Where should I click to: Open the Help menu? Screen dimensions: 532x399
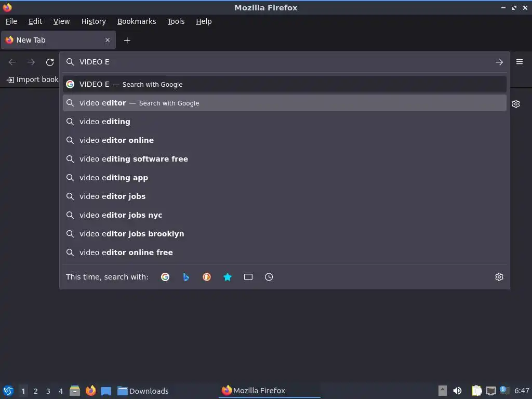[x=204, y=21]
